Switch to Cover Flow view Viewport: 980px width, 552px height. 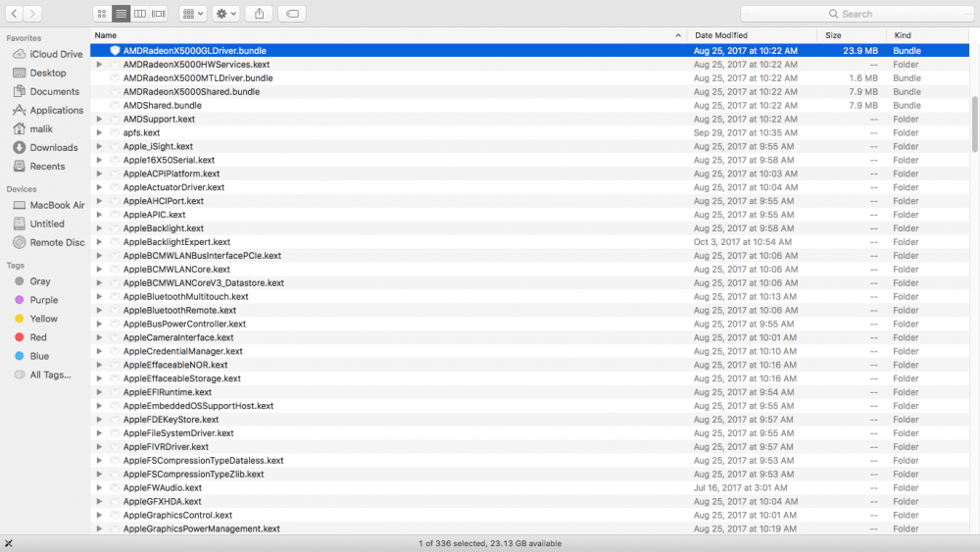[159, 14]
